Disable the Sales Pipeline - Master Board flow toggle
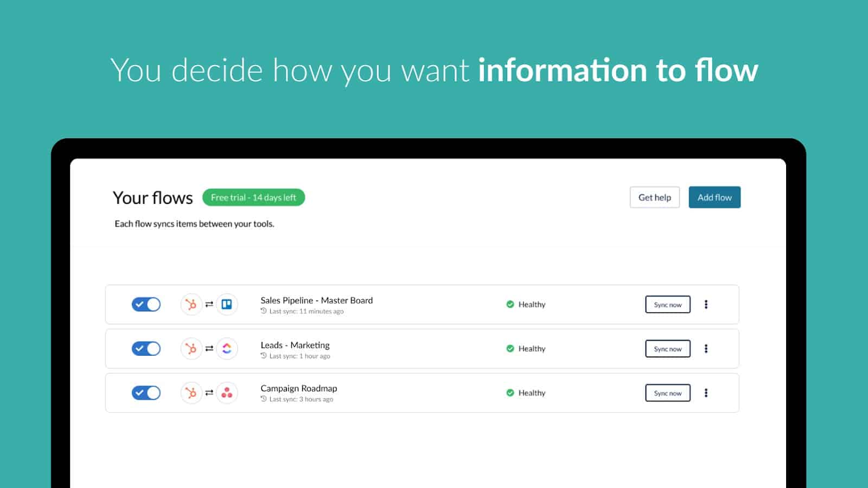The width and height of the screenshot is (868, 488). point(146,304)
